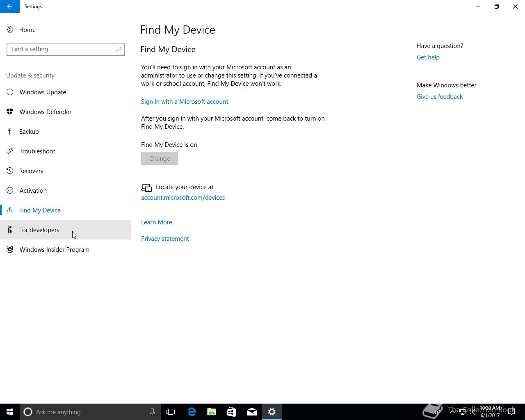The image size is (525, 420).
Task: Click the volume speaker tray icon
Action: [x=472, y=412]
